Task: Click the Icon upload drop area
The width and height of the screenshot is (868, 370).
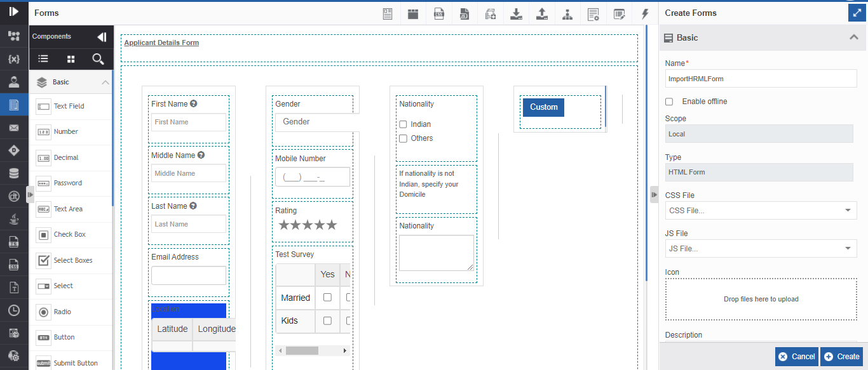Action: coord(761,299)
